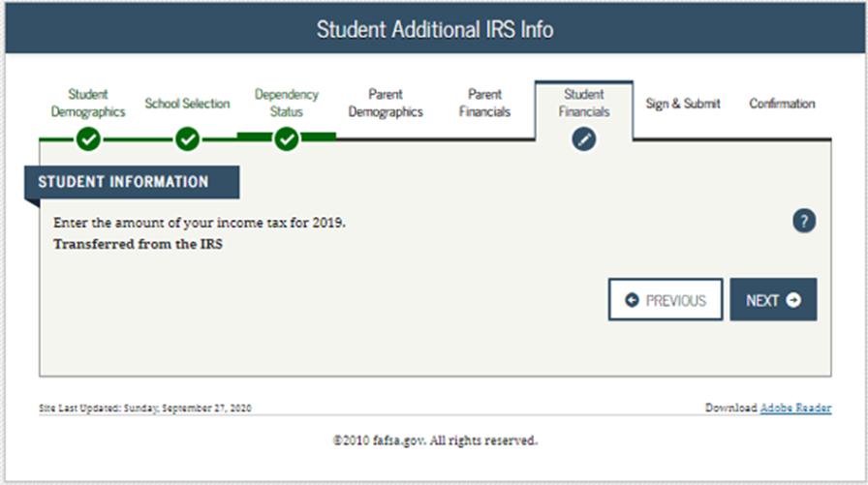The image size is (868, 485).
Task: Switch to the Dependency Status tab
Action: pos(286,103)
